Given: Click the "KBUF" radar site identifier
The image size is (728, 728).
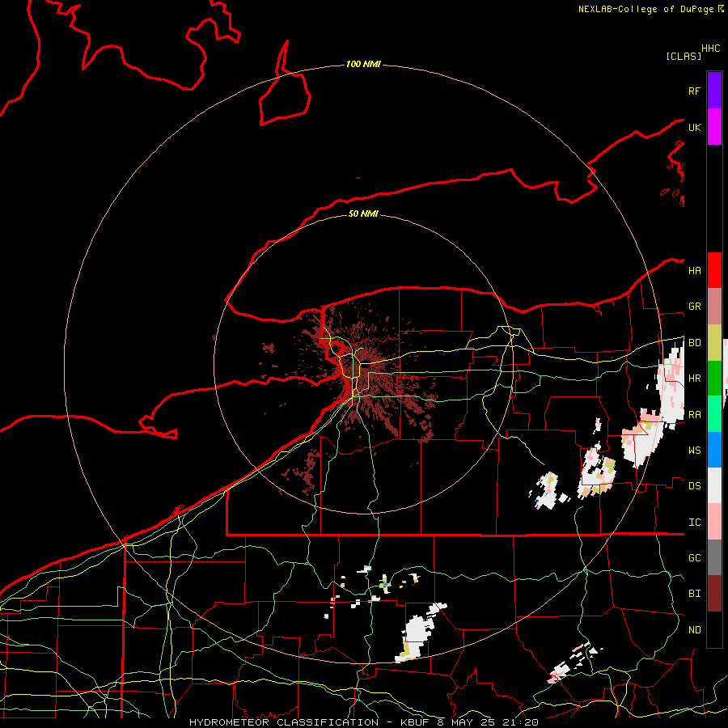Looking at the screenshot, I should click(x=415, y=722).
